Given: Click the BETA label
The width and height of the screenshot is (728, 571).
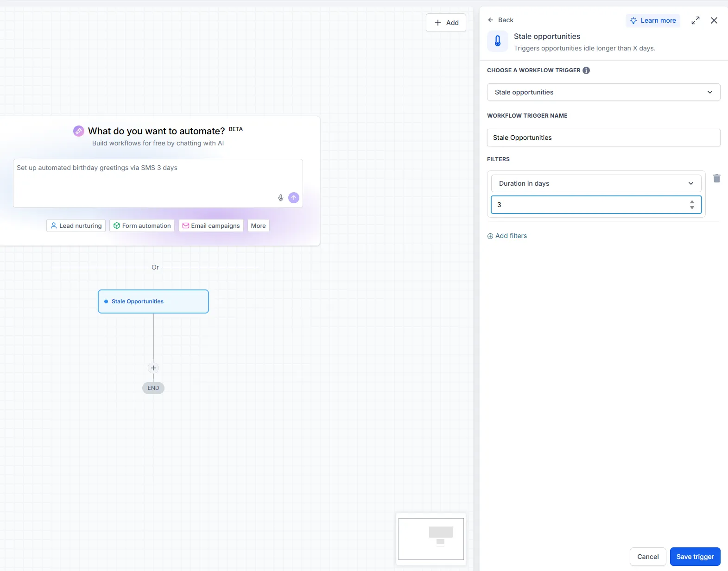Looking at the screenshot, I should pyautogui.click(x=236, y=129).
